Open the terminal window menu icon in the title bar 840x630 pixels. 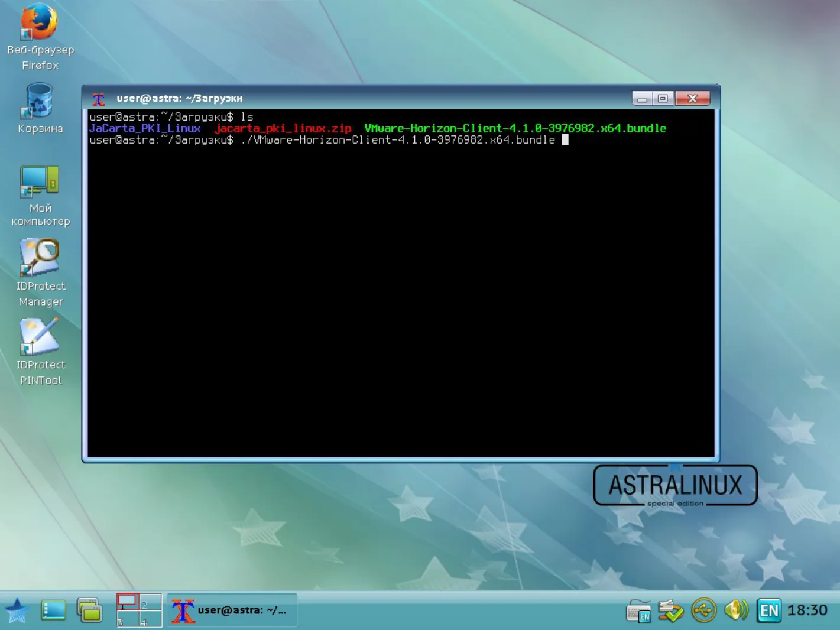point(99,99)
